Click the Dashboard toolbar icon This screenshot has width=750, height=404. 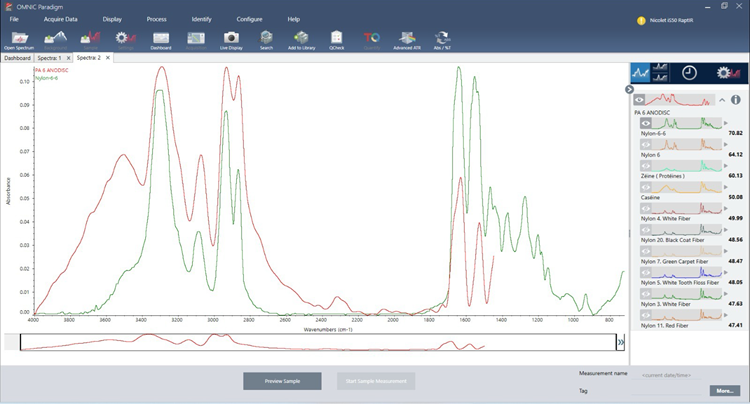pos(161,38)
